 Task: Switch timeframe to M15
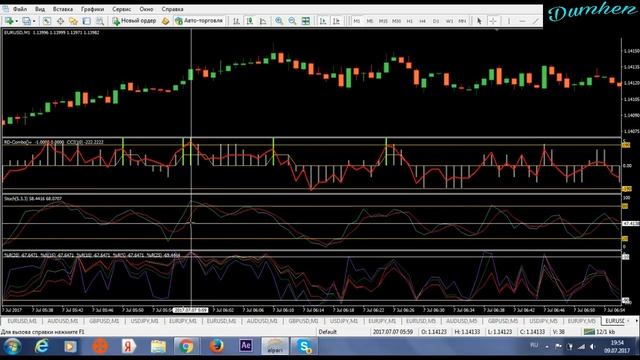pyautogui.click(x=383, y=21)
